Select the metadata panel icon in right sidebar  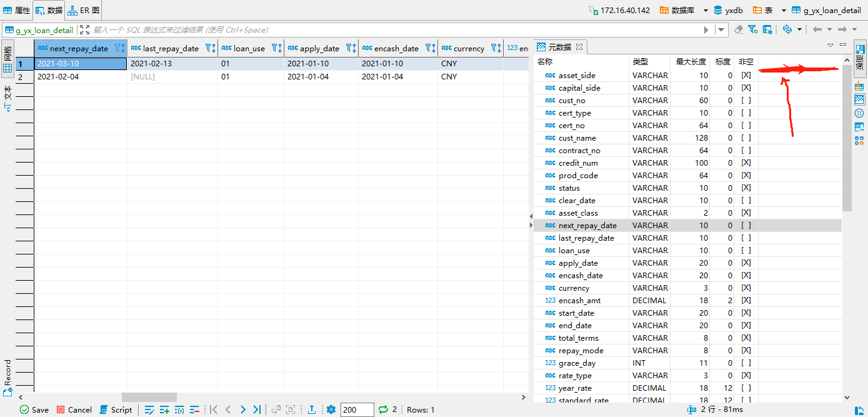click(x=859, y=99)
